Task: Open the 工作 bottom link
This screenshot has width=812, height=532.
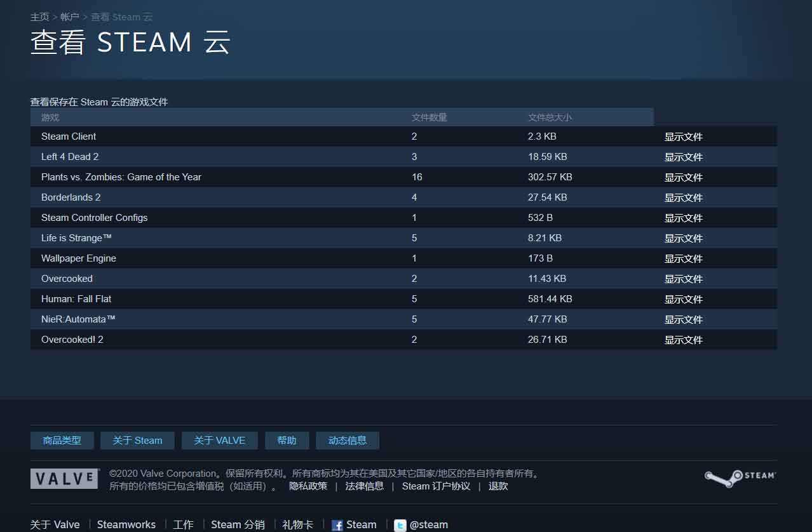Action: (183, 525)
